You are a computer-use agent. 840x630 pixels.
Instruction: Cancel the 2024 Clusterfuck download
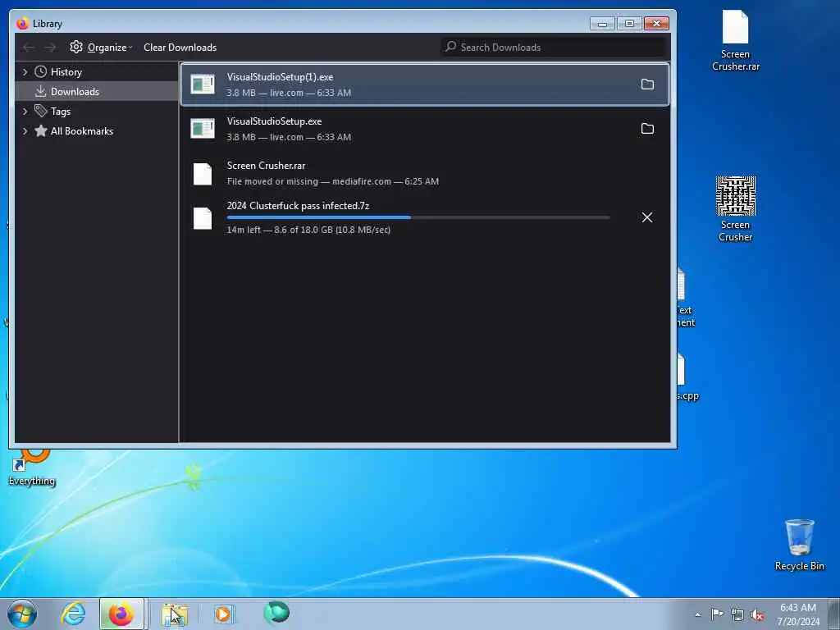coord(647,217)
